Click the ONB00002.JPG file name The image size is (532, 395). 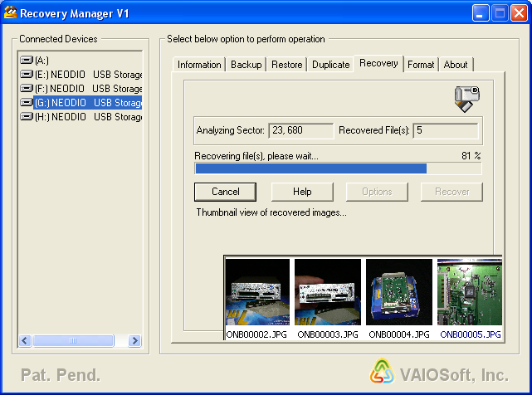tap(256, 334)
